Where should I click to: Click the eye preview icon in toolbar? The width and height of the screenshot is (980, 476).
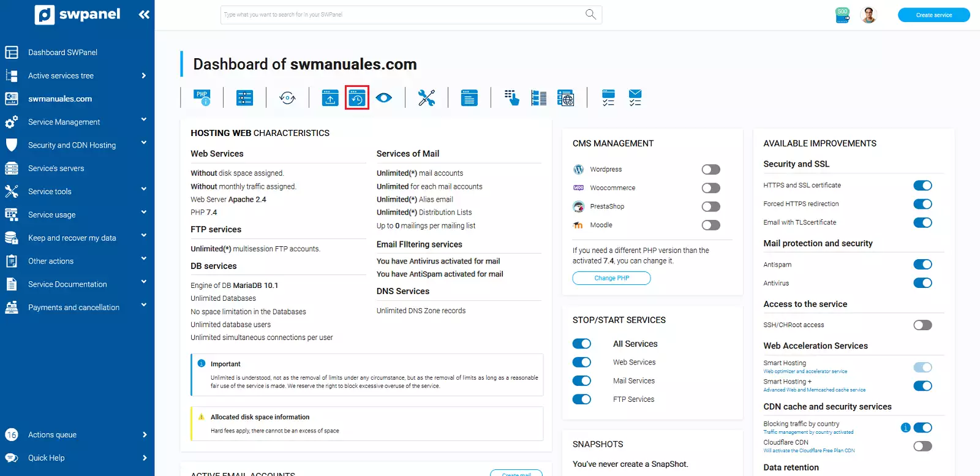tap(384, 98)
